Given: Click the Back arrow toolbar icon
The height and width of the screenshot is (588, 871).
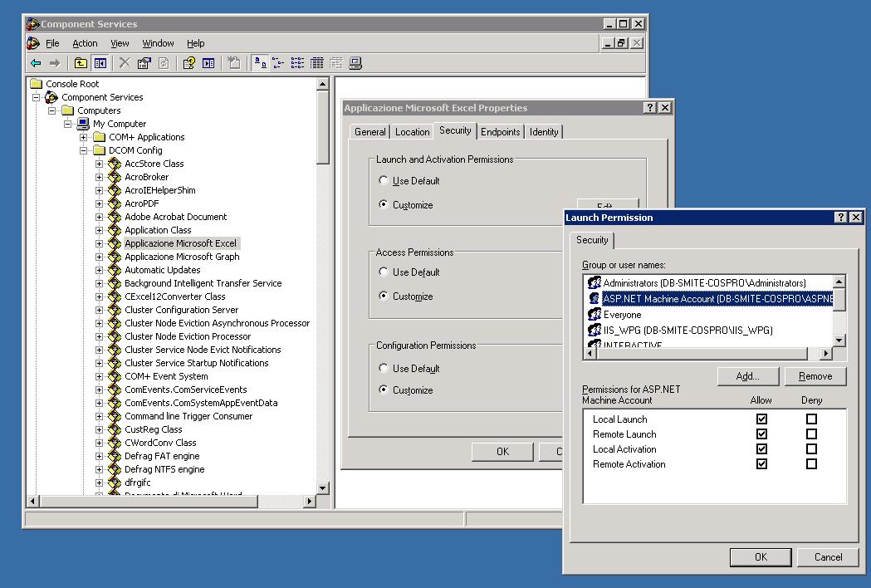Looking at the screenshot, I should tap(36, 63).
